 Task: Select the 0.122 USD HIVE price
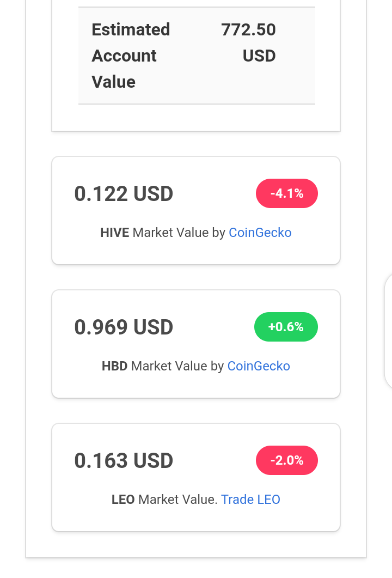124,193
